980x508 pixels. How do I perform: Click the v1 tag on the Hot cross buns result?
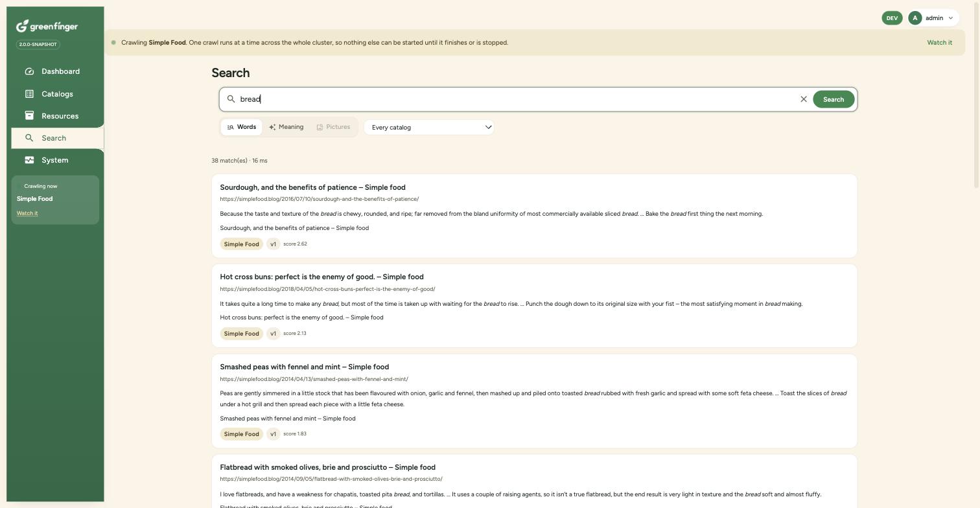tap(273, 334)
